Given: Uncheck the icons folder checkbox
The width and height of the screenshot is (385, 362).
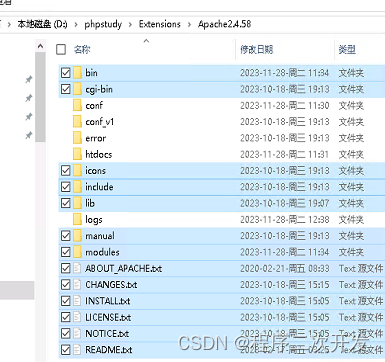Looking at the screenshot, I should point(66,170).
